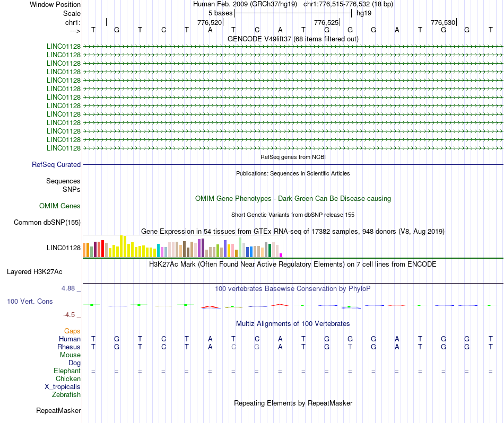Click the faded T mismatch in the Rhesus row
The width and height of the screenshot is (504, 423).
[350, 347]
